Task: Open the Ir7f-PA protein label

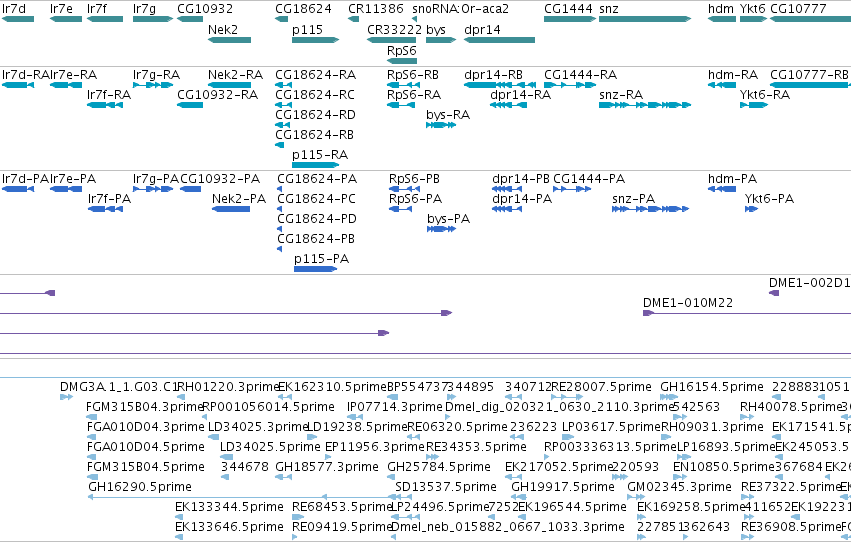Action: click(x=109, y=199)
